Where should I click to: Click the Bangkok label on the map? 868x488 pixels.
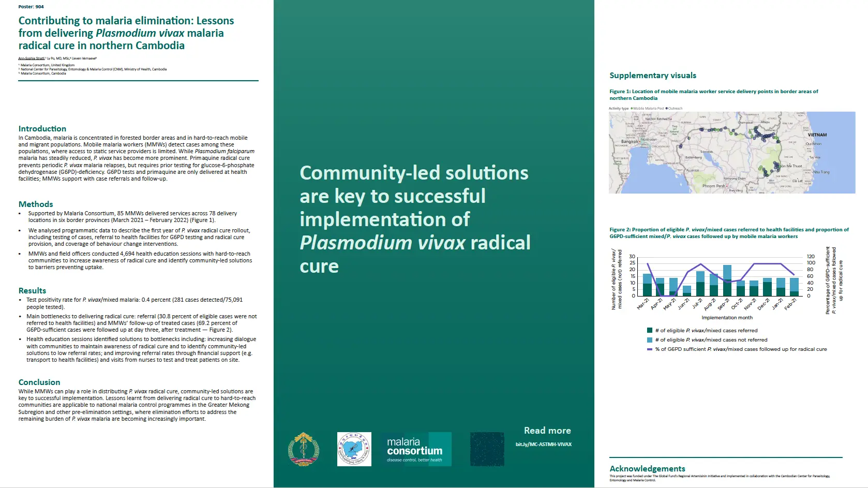(x=630, y=141)
